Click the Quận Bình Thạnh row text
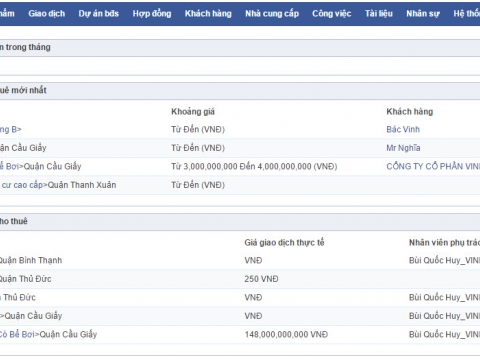The image size is (480, 360). click(30, 260)
